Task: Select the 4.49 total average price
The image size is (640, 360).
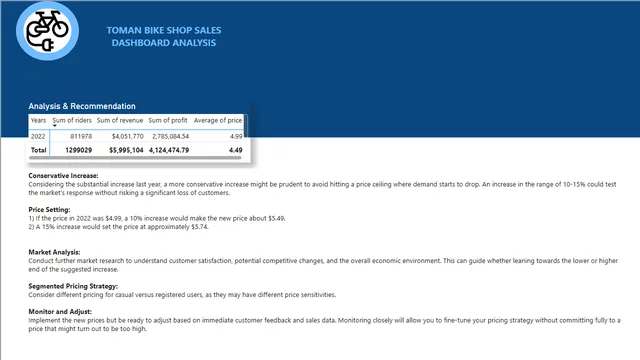Action: [x=236, y=150]
